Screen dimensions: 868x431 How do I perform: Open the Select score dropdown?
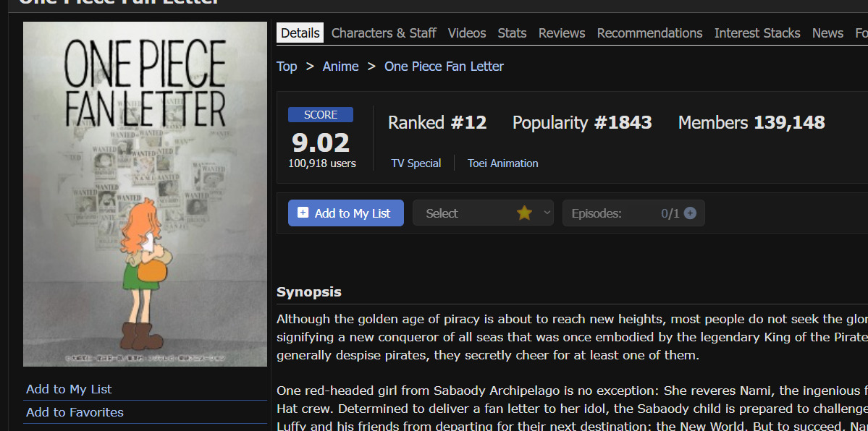[482, 213]
